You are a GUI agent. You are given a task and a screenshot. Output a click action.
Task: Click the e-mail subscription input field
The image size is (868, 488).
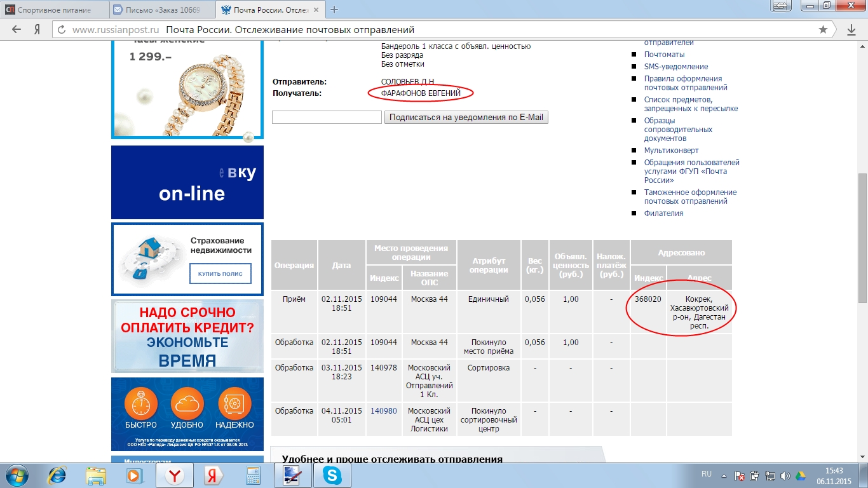pyautogui.click(x=327, y=118)
